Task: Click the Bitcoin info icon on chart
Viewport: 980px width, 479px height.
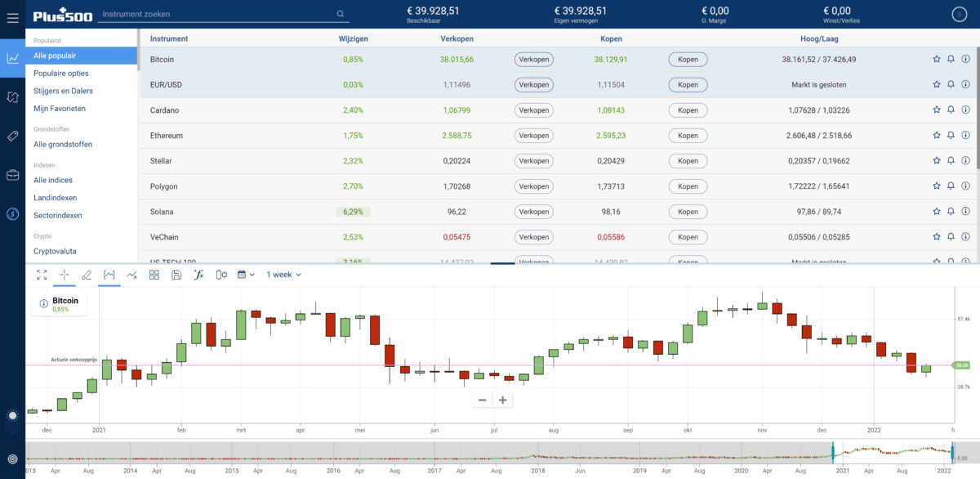Action: (44, 304)
